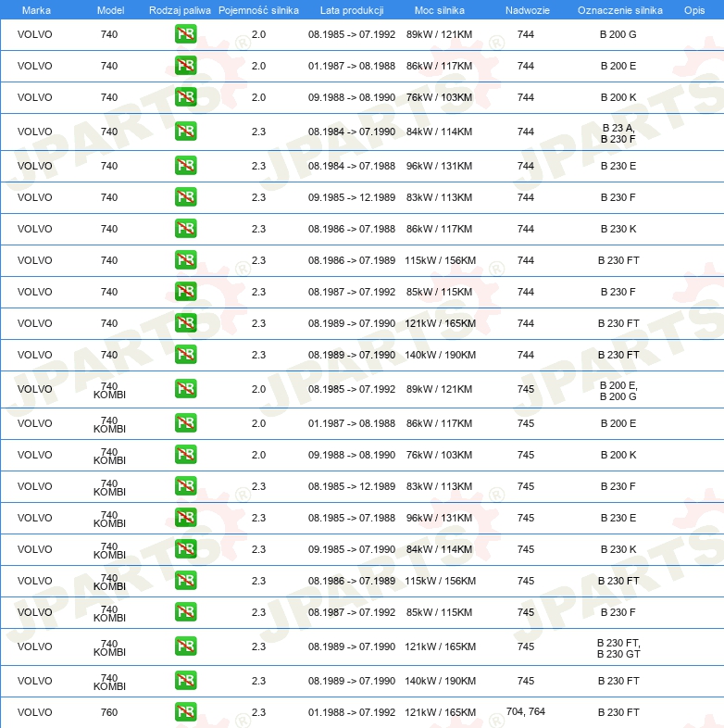Viewport: 724px width, 728px height.
Task: Click the Rodzaj paliwa column header
Action: [x=180, y=10]
